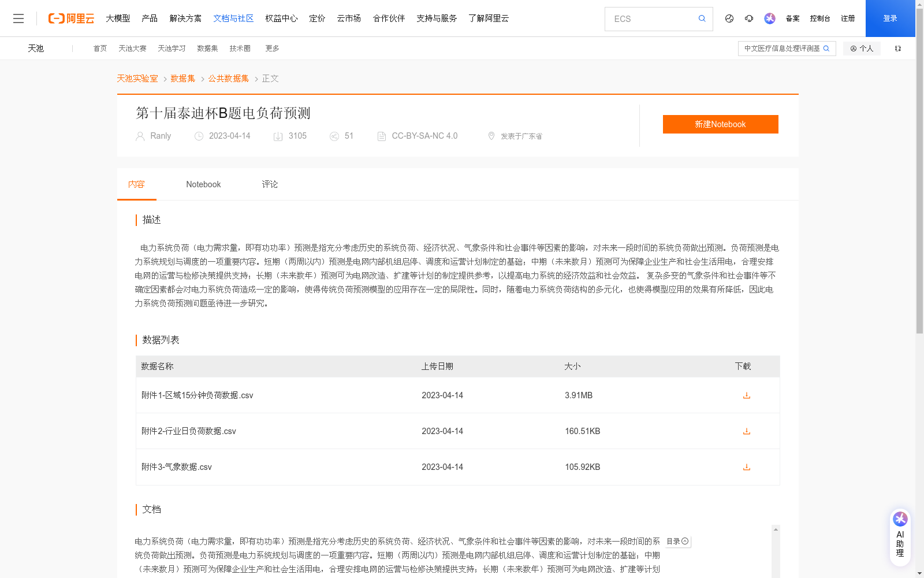Image resolution: width=924 pixels, height=578 pixels.
Task: Click the share count icon beside 51
Action: pyautogui.click(x=334, y=136)
